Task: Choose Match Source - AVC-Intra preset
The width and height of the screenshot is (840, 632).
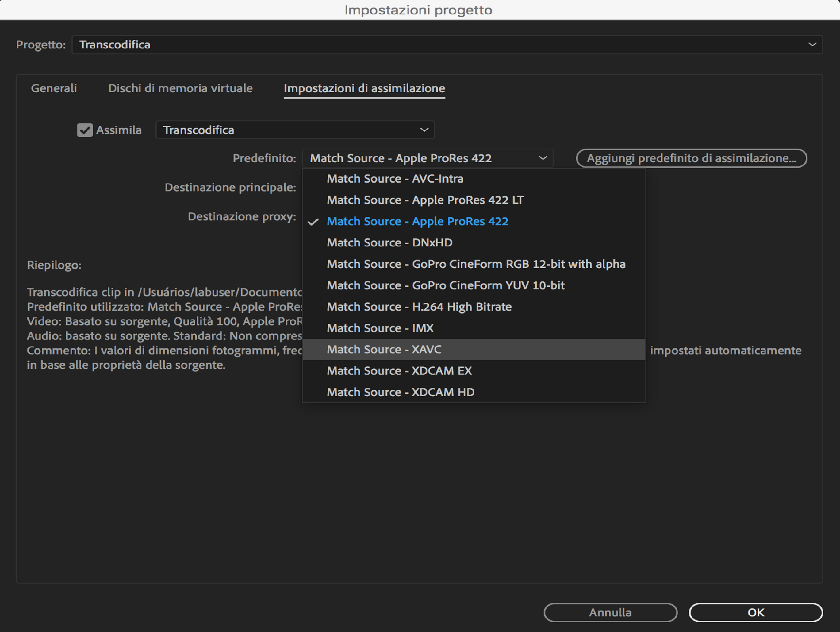Action: [395, 179]
